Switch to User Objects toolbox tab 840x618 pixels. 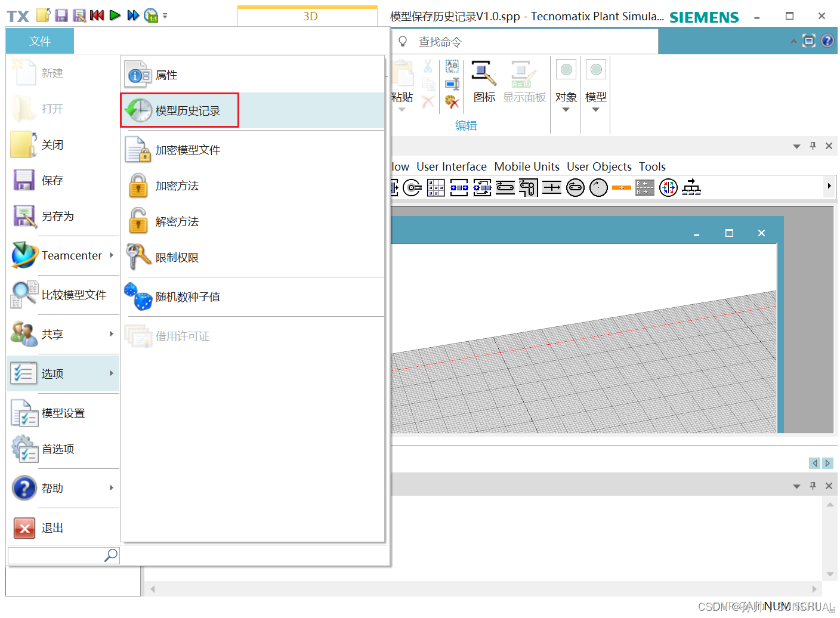click(599, 166)
